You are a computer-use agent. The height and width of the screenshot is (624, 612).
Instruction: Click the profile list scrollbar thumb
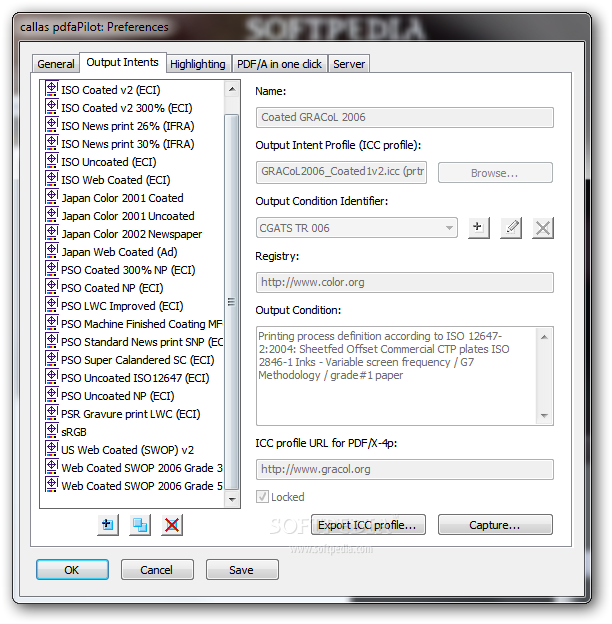pyautogui.click(x=232, y=302)
